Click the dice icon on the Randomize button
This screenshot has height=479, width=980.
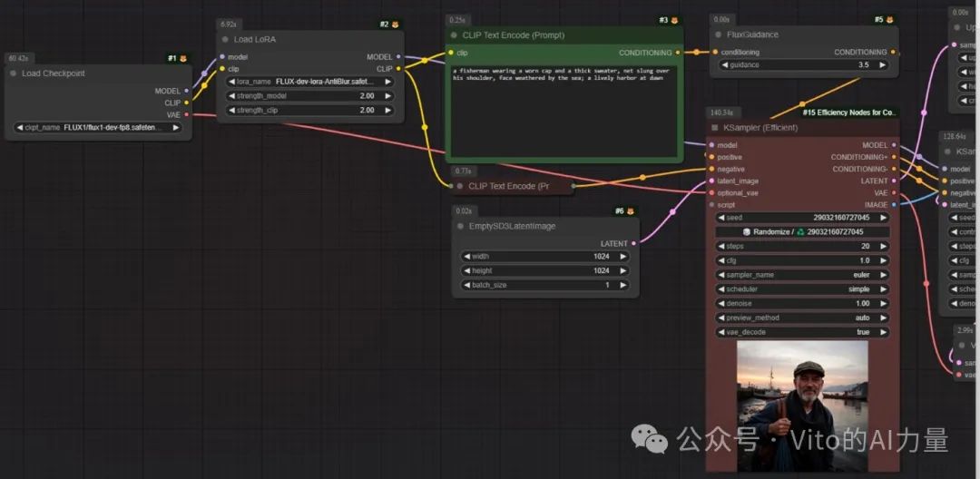(x=746, y=231)
